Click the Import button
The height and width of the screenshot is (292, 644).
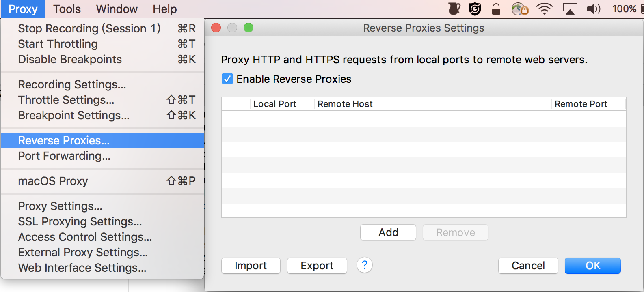(251, 266)
